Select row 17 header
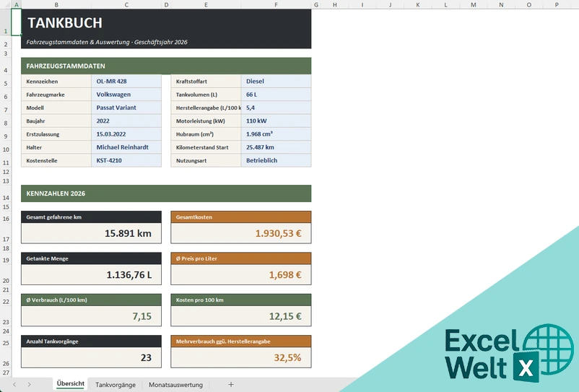The height and width of the screenshot is (392, 579). [x=6, y=234]
